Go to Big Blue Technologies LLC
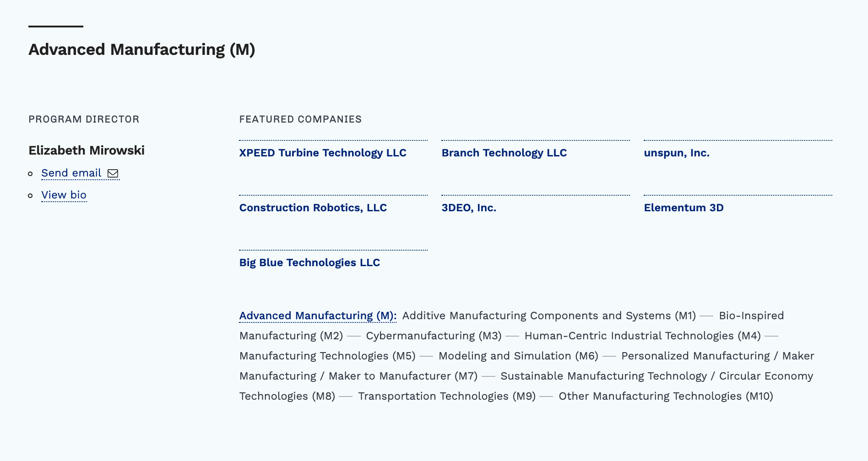 click(309, 263)
